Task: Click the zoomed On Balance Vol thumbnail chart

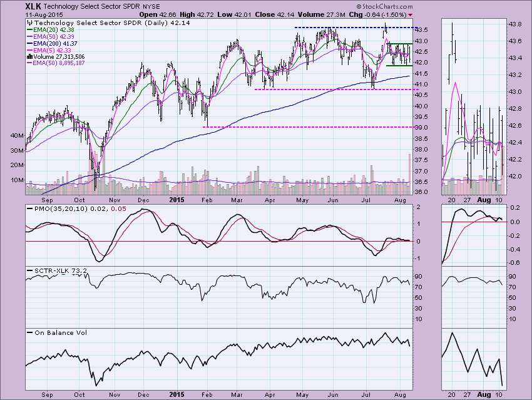Action: [x=474, y=359]
